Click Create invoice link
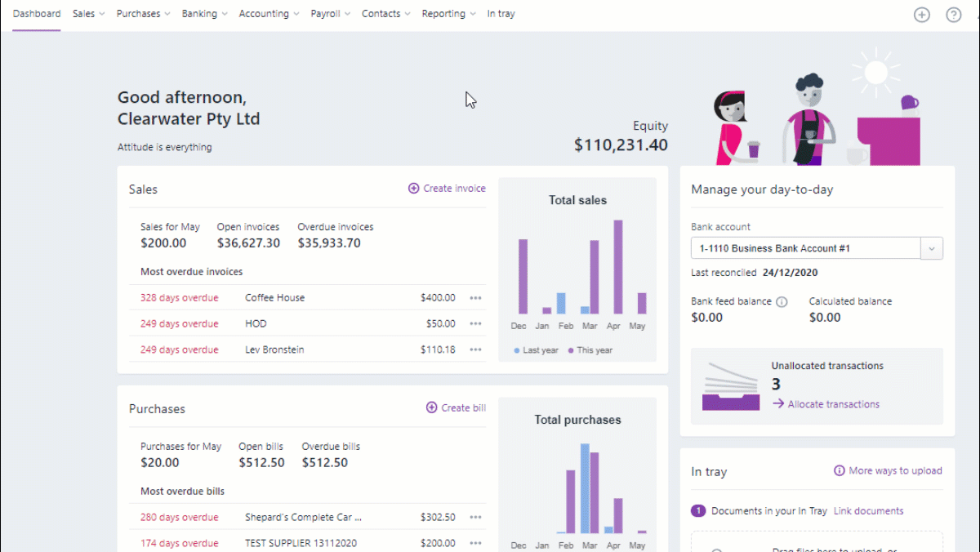 [x=447, y=189]
